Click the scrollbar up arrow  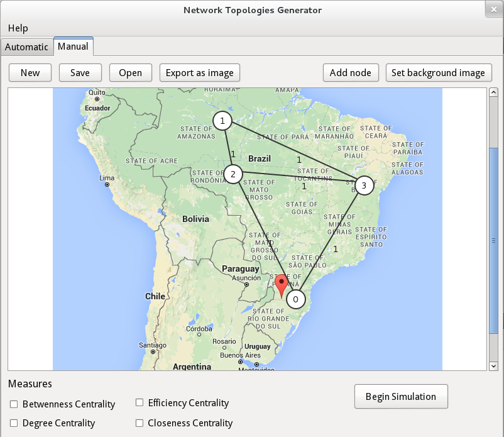pyautogui.click(x=493, y=92)
